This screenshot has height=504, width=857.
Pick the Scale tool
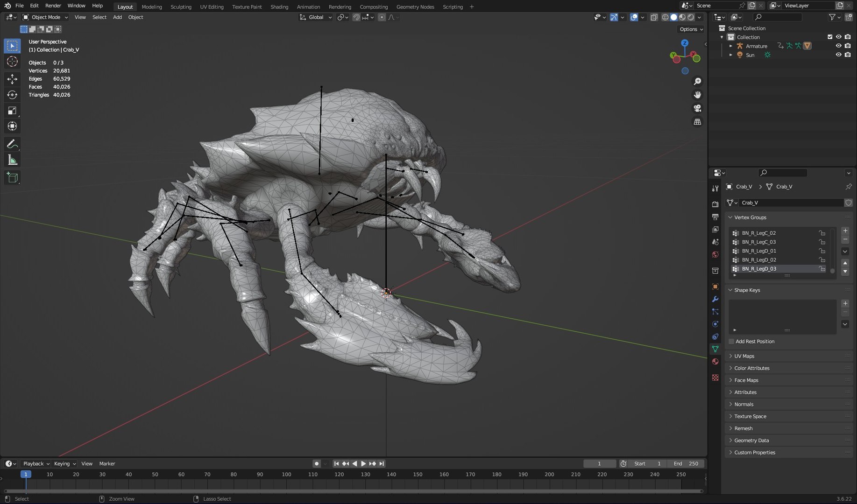[13, 111]
